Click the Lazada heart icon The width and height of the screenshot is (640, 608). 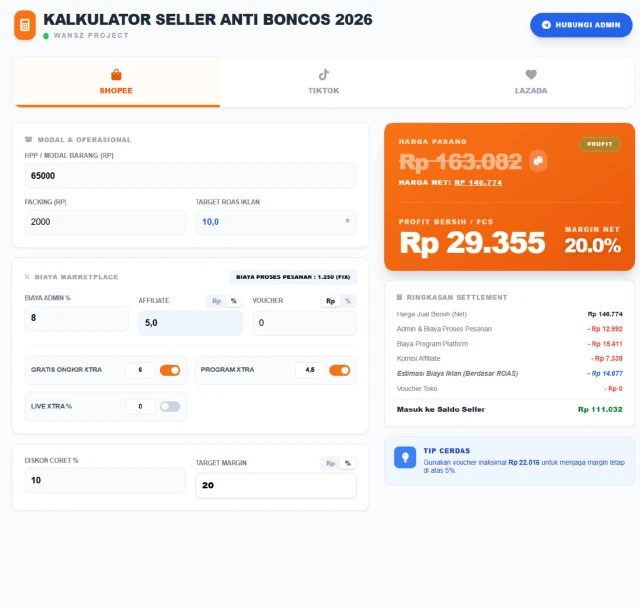(x=531, y=75)
